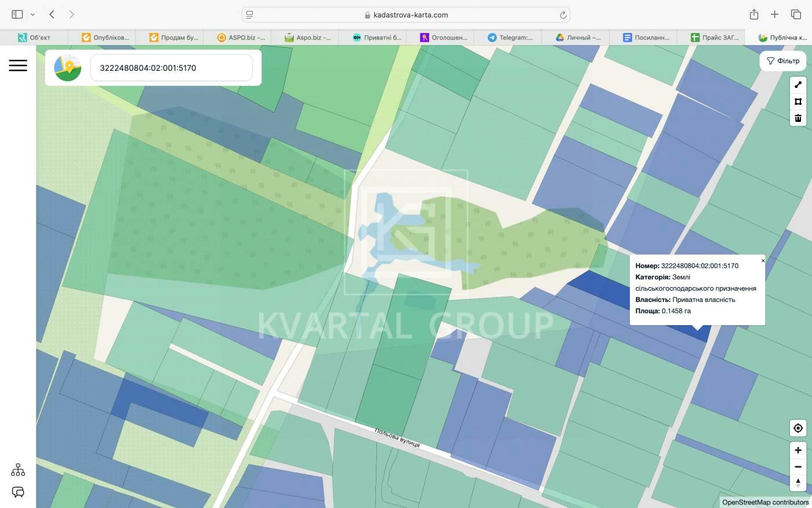Image resolution: width=812 pixels, height=508 pixels.
Task: Center map on my location
Action: 798,428
